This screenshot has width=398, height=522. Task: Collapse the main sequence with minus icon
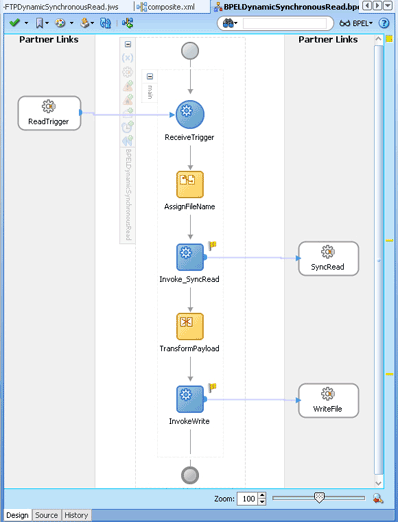click(x=150, y=77)
